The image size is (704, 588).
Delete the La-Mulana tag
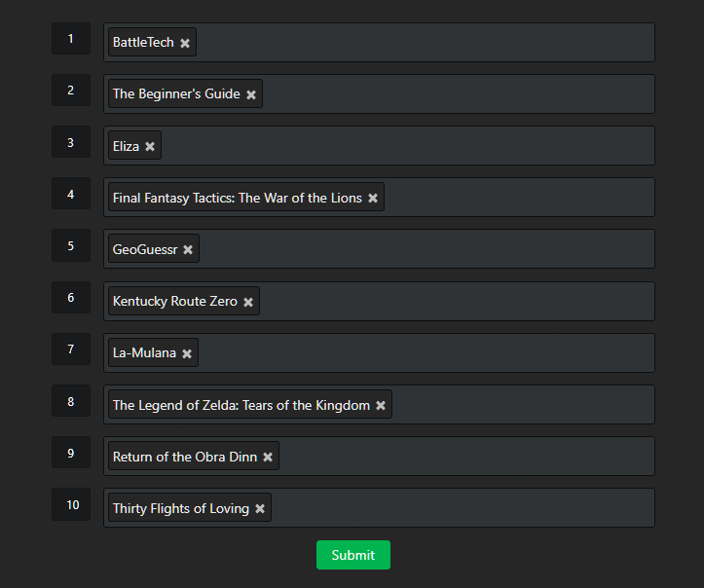[187, 354]
